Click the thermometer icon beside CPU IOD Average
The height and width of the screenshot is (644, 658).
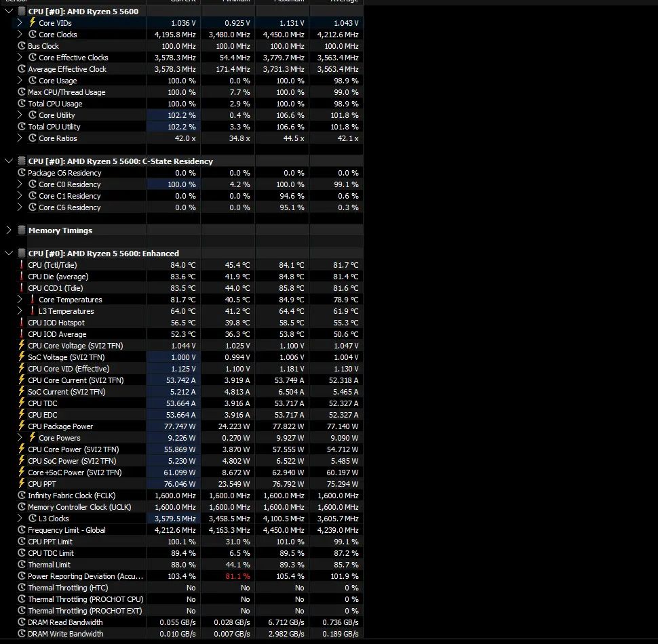click(22, 334)
